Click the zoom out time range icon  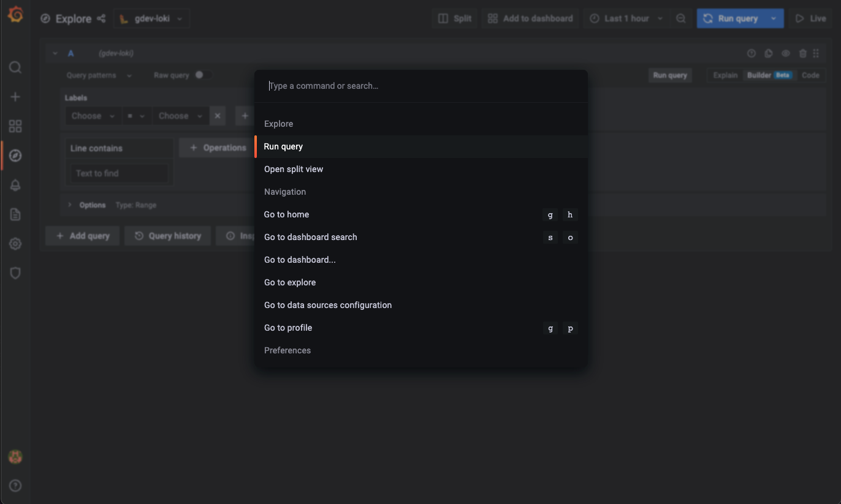(x=681, y=18)
